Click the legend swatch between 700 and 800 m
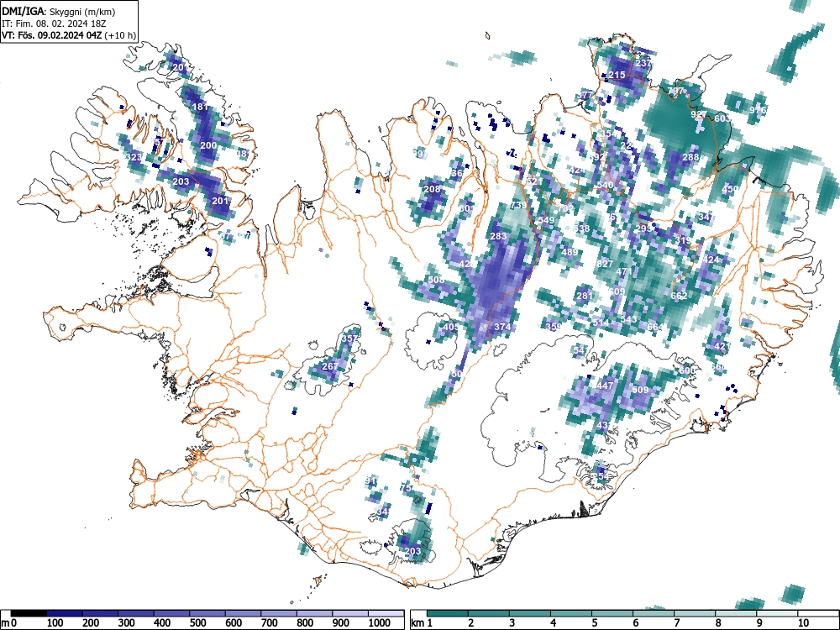Viewport: 840px width, 630px height. (279, 613)
